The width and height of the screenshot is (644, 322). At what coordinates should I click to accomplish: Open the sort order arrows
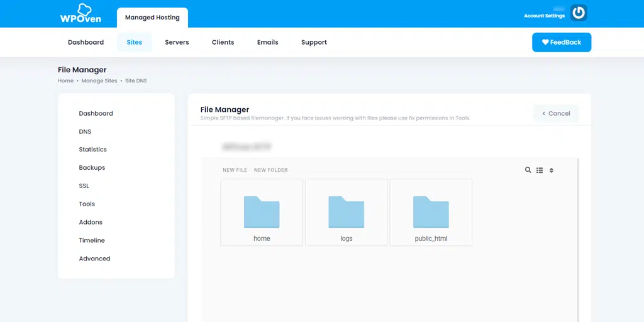[x=551, y=170]
